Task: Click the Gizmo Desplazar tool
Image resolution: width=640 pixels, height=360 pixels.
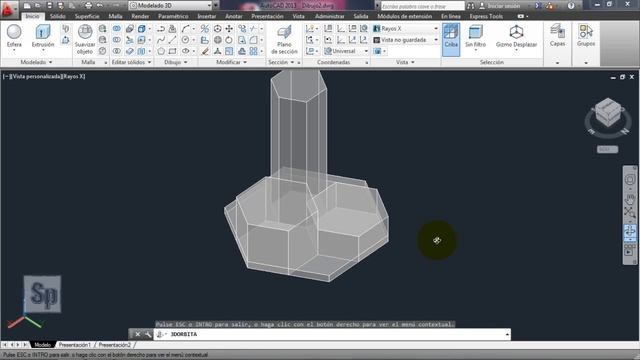Action: click(x=516, y=36)
